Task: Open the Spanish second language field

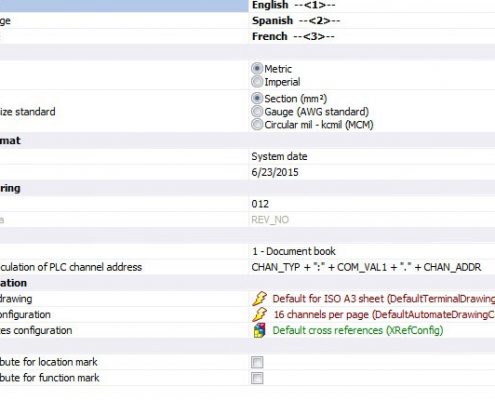Action: coord(372,21)
